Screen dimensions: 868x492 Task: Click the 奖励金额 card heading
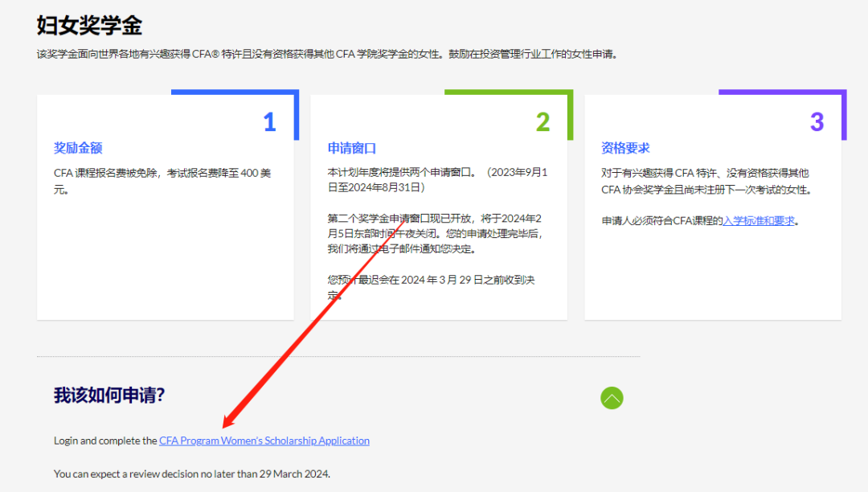pos(78,148)
